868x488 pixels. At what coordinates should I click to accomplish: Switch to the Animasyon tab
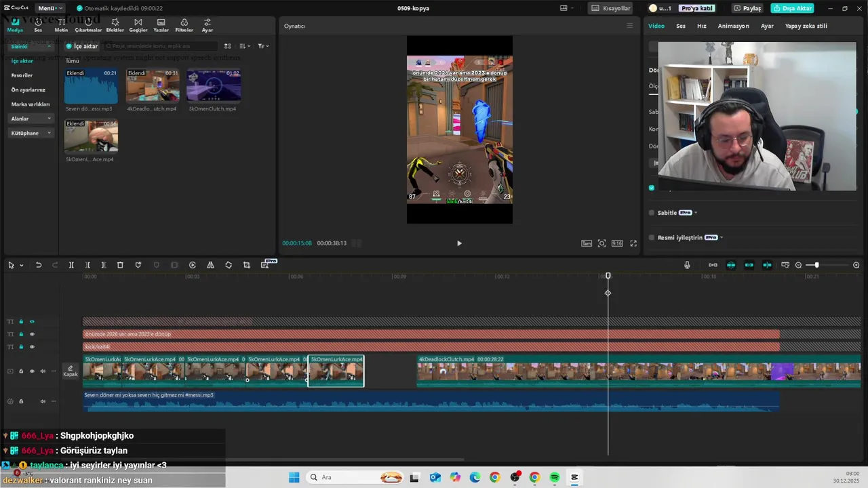pyautogui.click(x=734, y=26)
